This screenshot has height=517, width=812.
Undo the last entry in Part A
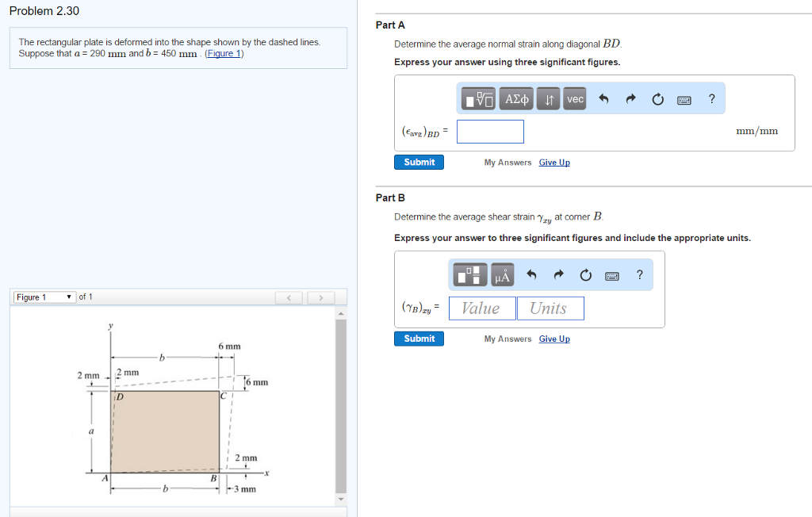(603, 99)
